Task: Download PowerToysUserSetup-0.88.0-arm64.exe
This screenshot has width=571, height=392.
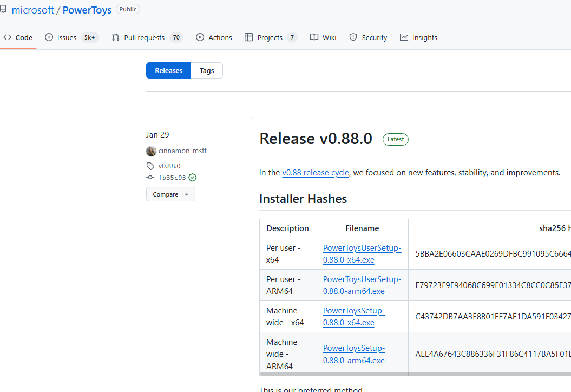Action: (x=362, y=285)
